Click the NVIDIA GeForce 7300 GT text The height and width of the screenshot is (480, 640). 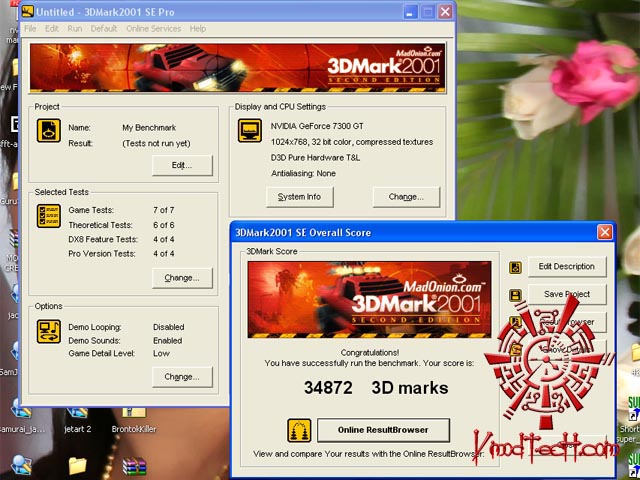coord(317,126)
